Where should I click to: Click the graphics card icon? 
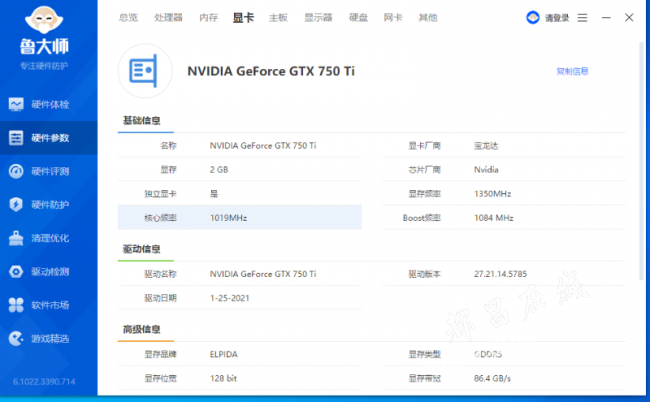145,71
